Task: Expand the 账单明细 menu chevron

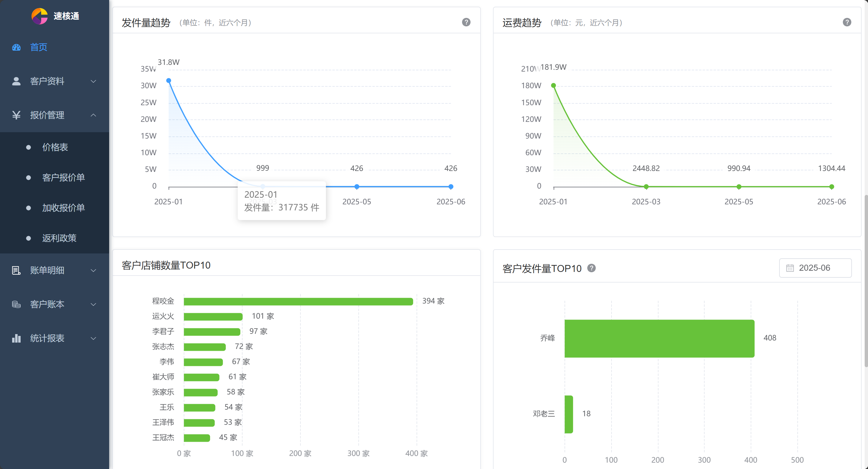Action: pyautogui.click(x=93, y=270)
